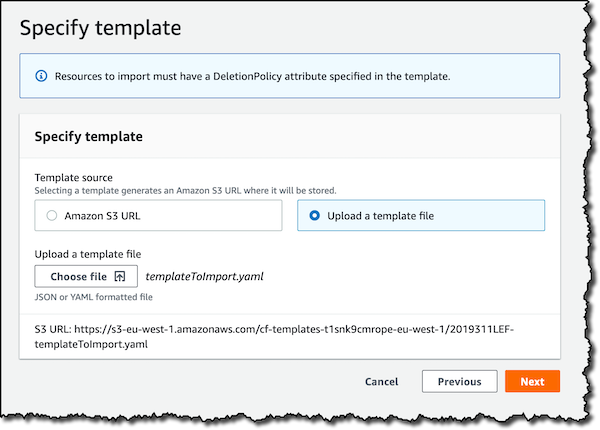Select the Amazon S3 URL radio button
This screenshot has height=430, width=600.
click(x=52, y=215)
